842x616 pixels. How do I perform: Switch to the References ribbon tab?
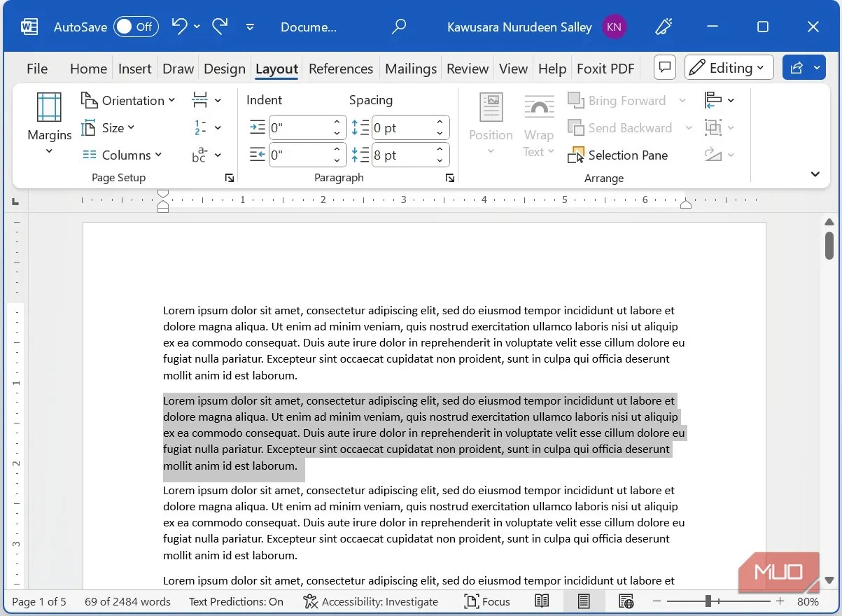[x=341, y=68]
